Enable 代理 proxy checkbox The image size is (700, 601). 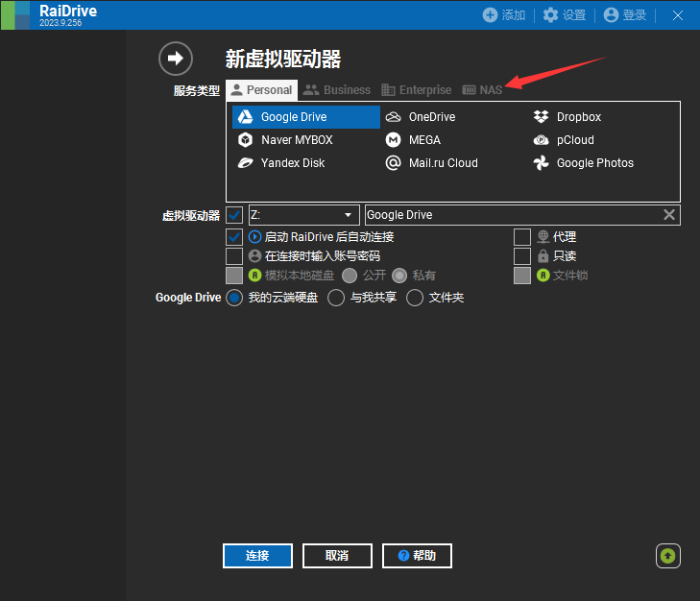click(522, 237)
